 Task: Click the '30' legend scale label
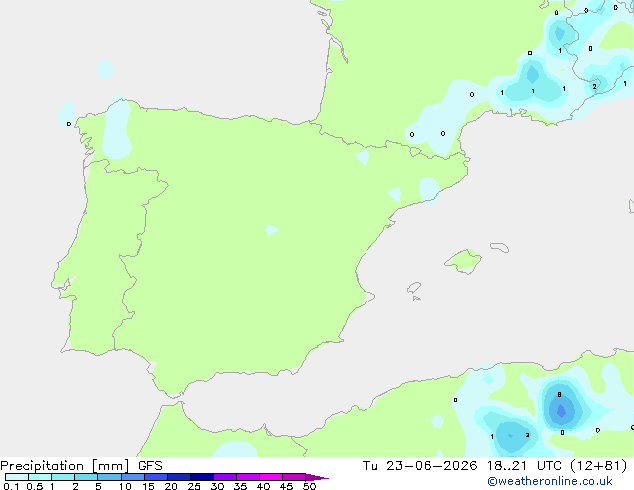pos(217,486)
